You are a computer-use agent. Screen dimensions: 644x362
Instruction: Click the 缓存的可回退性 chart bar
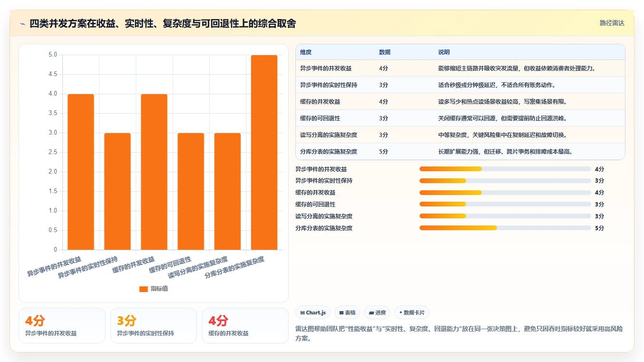pyautogui.click(x=191, y=191)
